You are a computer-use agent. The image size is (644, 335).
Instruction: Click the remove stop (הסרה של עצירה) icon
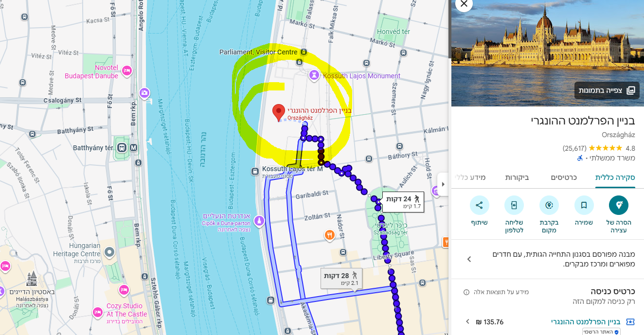[x=618, y=205]
